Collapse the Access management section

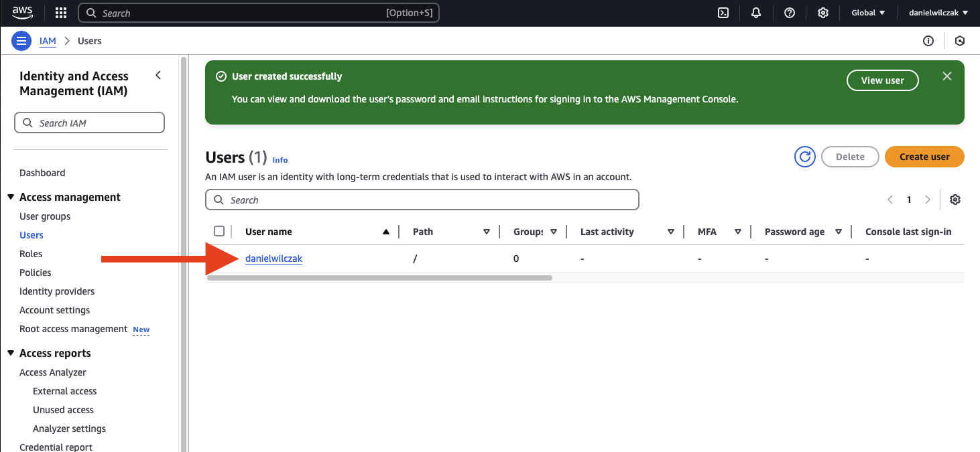click(11, 197)
